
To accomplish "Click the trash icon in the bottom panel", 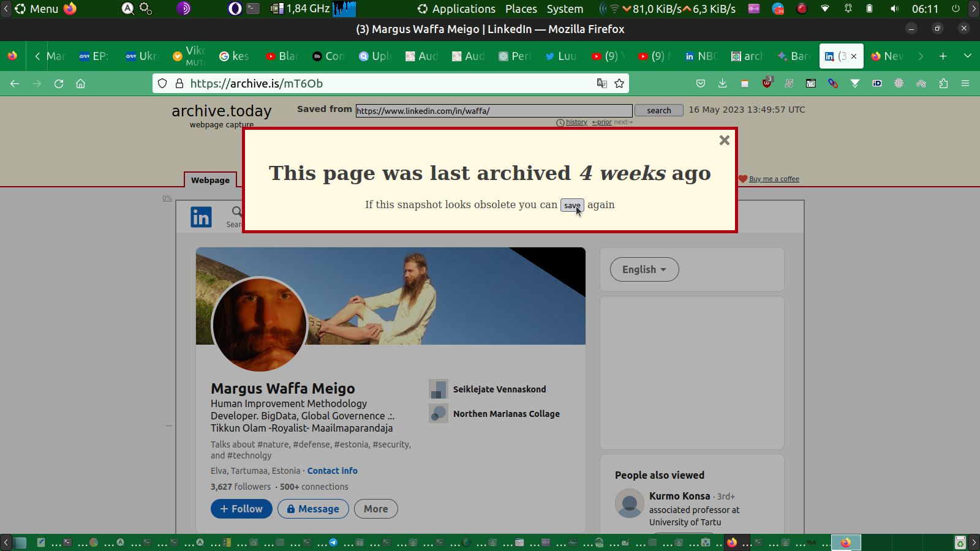I will [x=960, y=542].
